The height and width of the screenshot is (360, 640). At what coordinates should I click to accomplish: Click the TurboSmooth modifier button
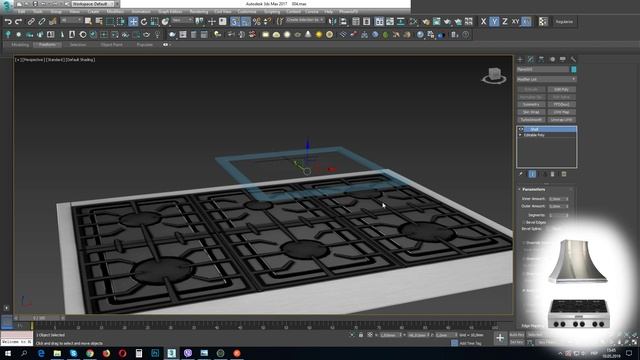tap(531, 120)
